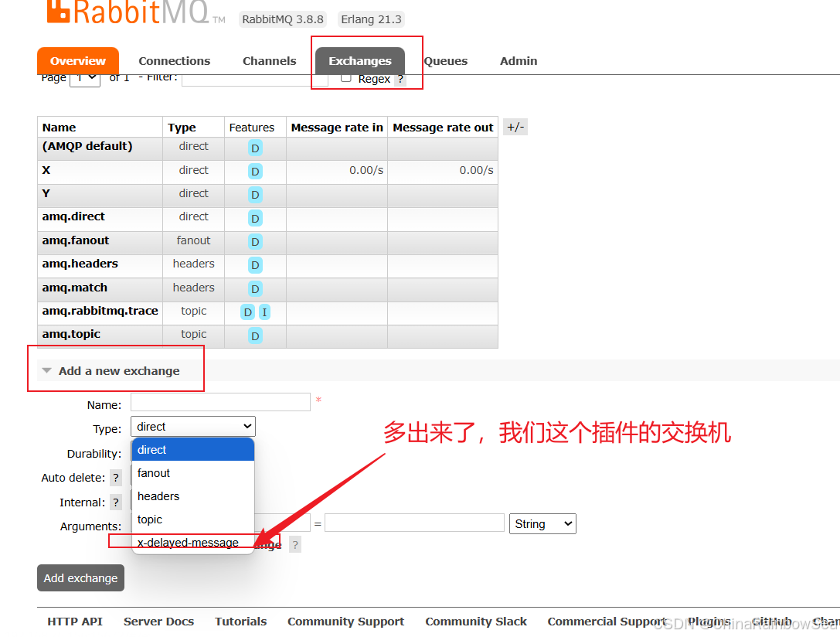Click the D feature badge for amq.fanout
The image size is (840, 637).
pos(255,242)
